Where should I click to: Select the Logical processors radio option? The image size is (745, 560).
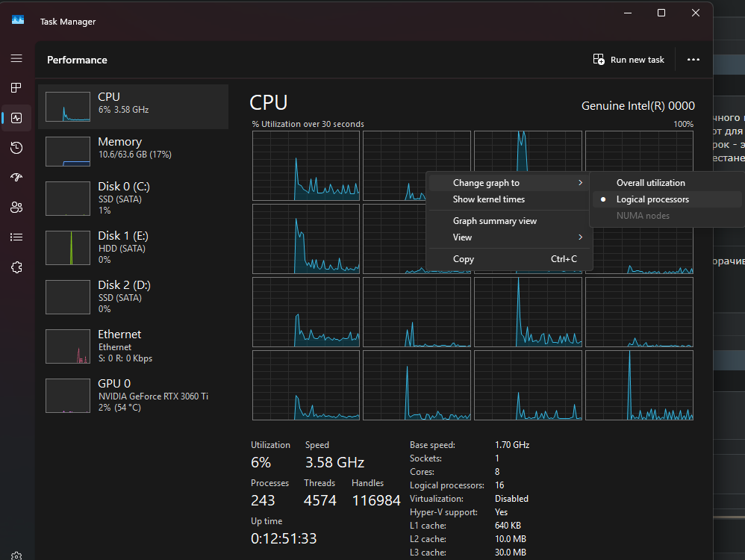coord(652,199)
